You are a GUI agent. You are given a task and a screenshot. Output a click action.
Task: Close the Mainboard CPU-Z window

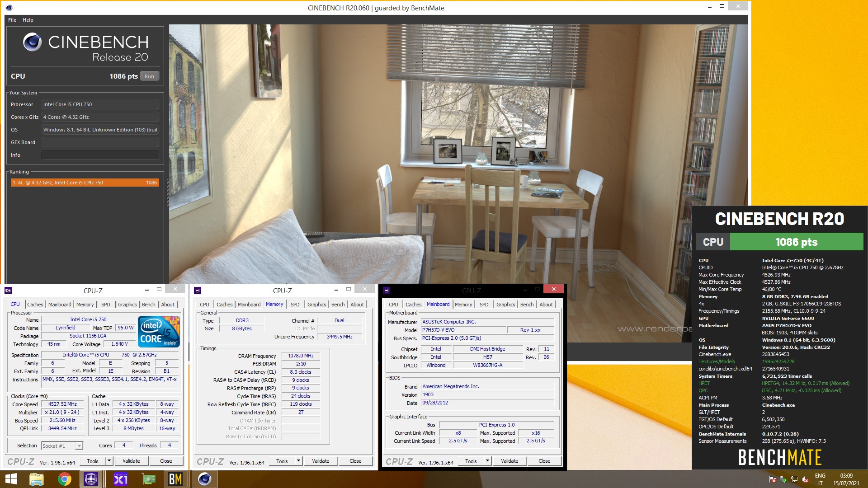tap(553, 289)
